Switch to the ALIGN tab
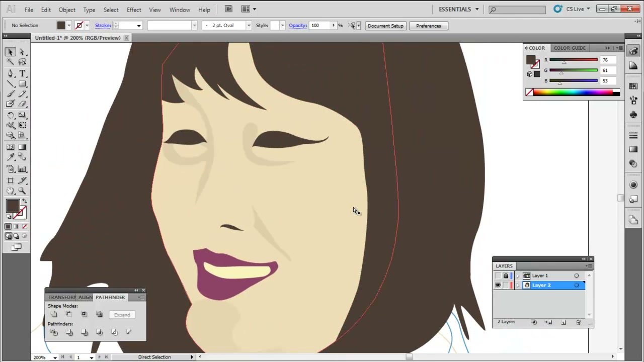 85,297
